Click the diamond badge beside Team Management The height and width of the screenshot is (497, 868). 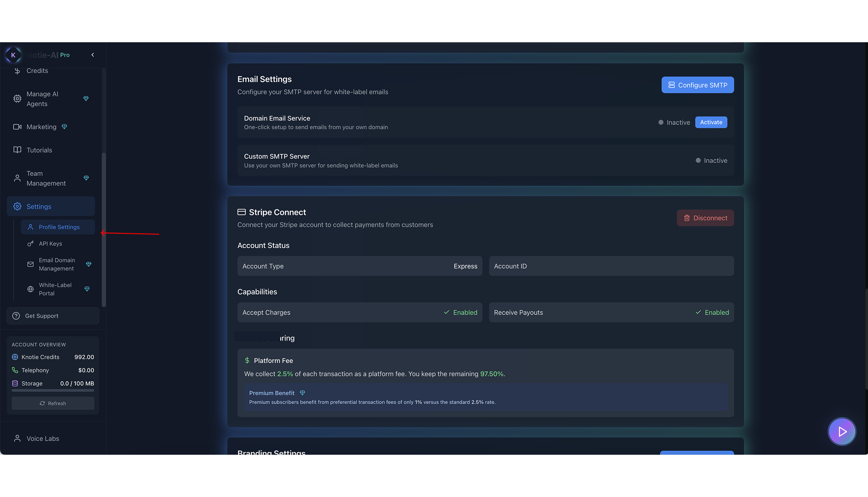(x=86, y=178)
